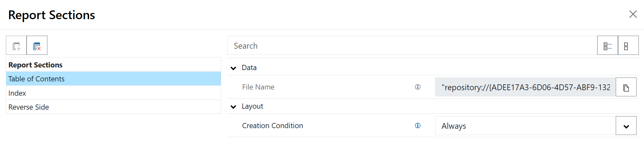Click the File Name property label
The image size is (644, 157).
[x=258, y=87]
